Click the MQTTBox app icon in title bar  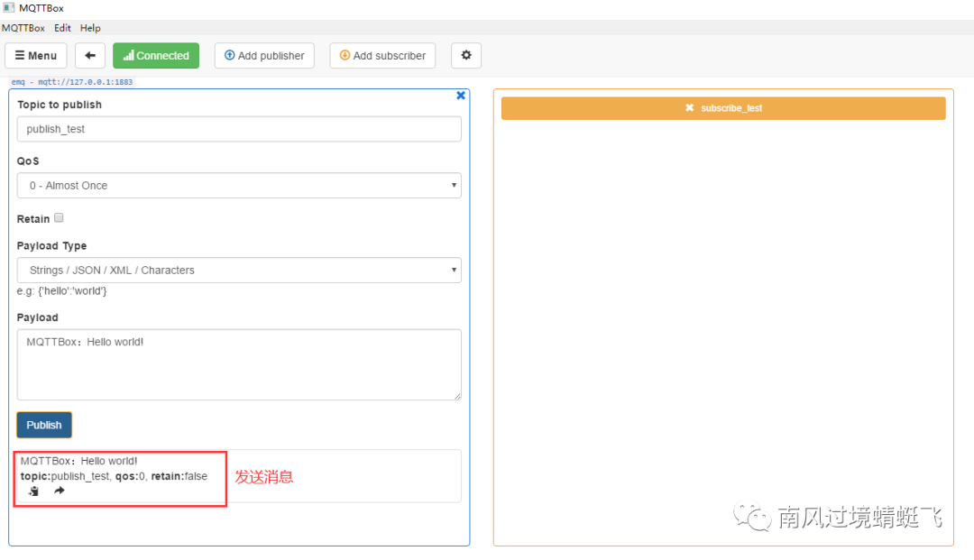tap(9, 8)
